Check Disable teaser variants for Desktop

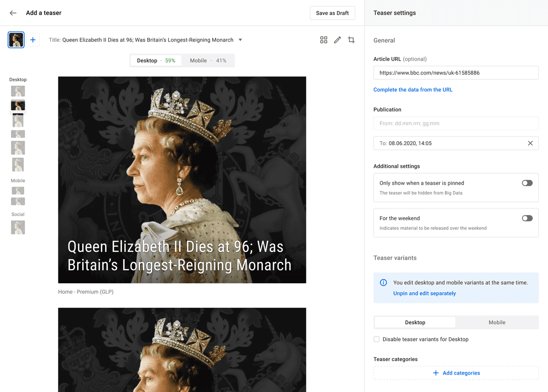(377, 339)
